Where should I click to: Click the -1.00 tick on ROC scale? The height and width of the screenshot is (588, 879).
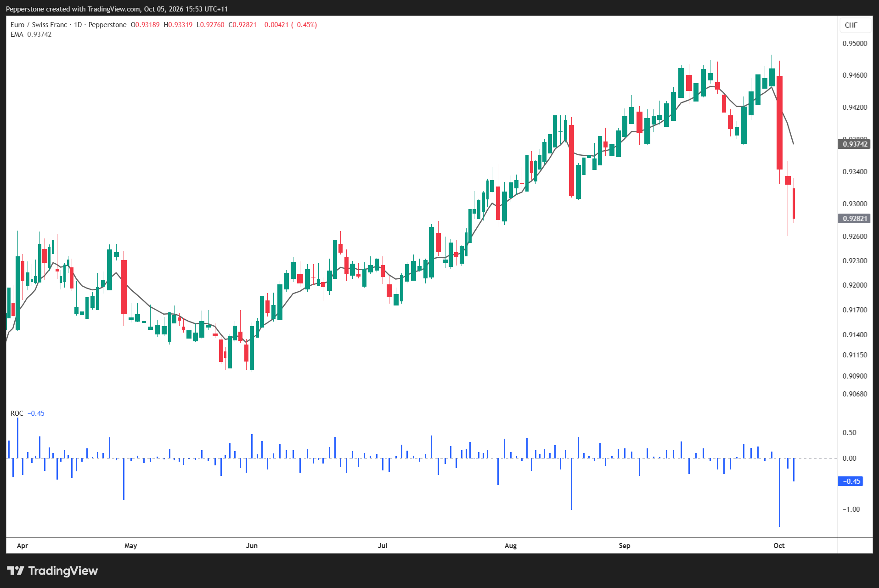click(851, 509)
